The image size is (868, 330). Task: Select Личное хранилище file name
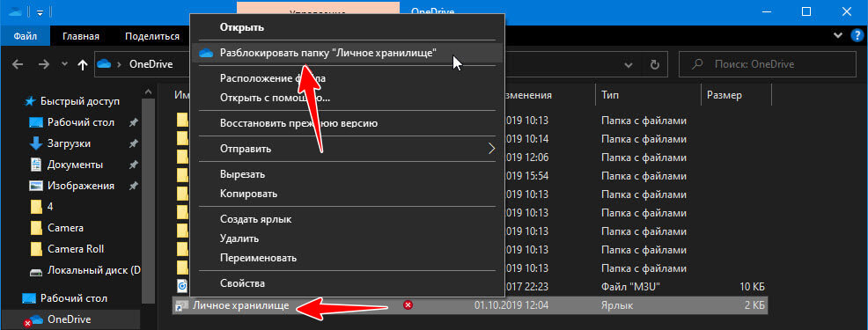240,305
